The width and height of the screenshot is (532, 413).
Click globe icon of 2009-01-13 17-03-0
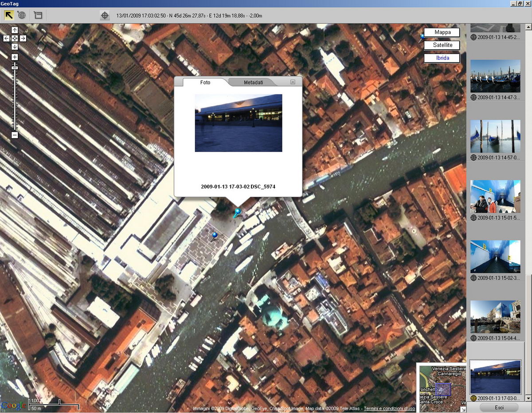(x=473, y=398)
